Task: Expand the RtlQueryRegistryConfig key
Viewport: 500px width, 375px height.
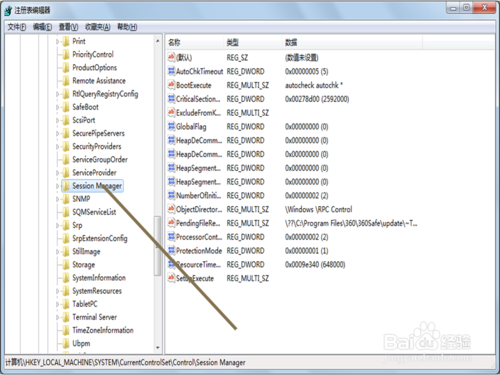Action: [x=57, y=94]
